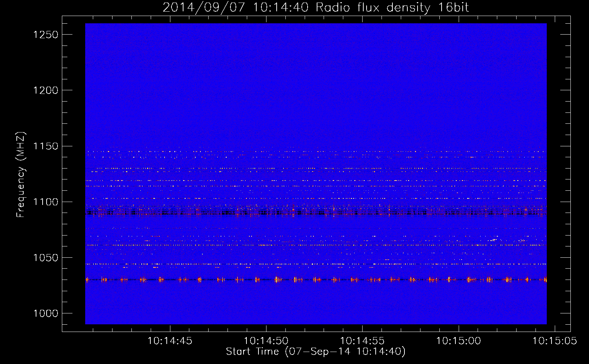The height and width of the screenshot is (364, 589).
Task: Click the "Frequency (MHZ)" axis label
Action: click(x=21, y=175)
